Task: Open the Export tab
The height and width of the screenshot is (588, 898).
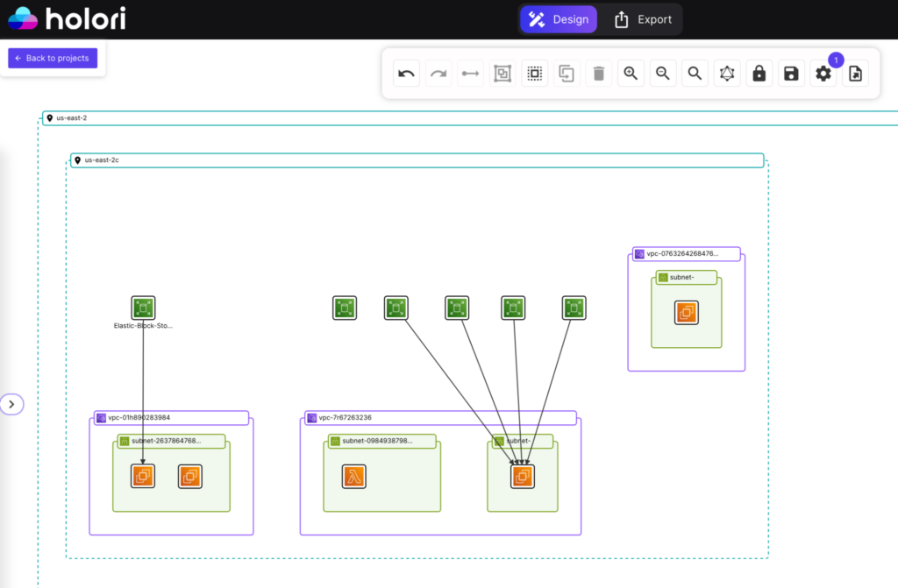Action: click(642, 18)
